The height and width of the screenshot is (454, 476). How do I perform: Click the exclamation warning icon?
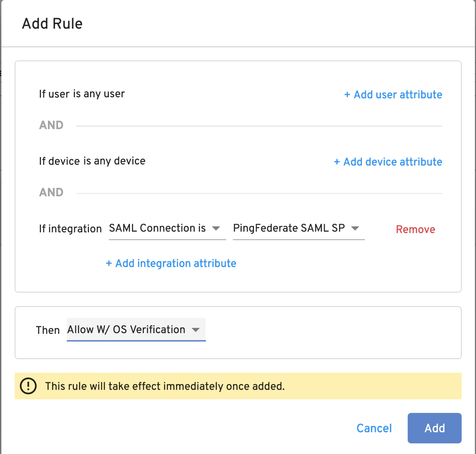point(29,386)
